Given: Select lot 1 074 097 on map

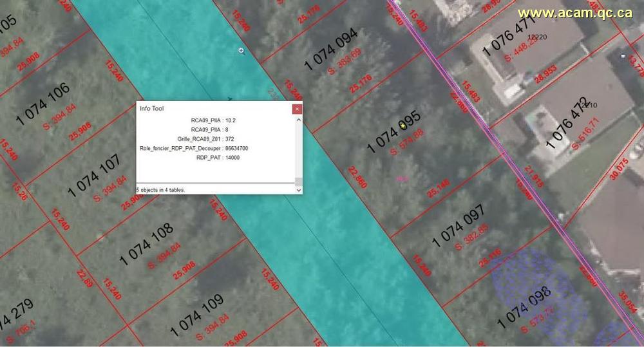Looking at the screenshot, I should coord(459,225).
